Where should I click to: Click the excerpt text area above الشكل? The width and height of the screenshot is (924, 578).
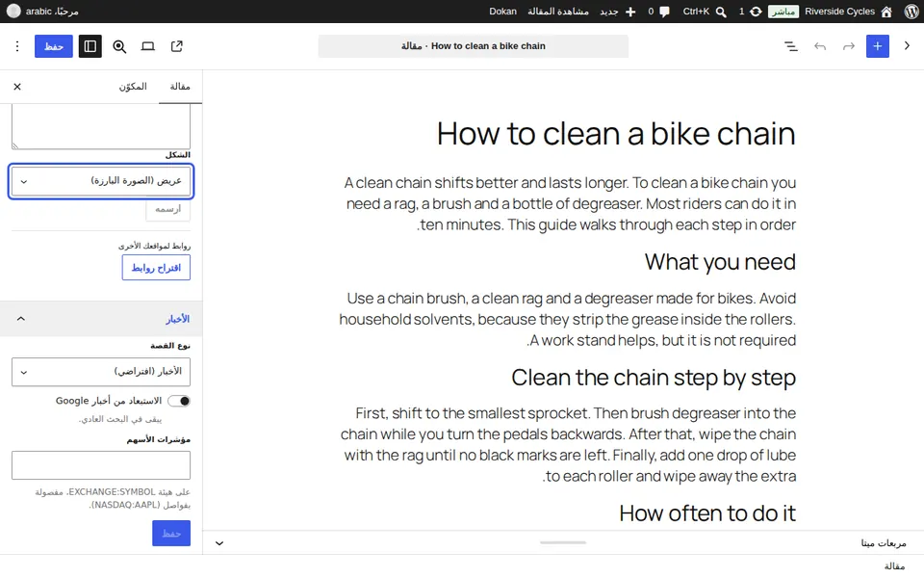pyautogui.click(x=101, y=127)
